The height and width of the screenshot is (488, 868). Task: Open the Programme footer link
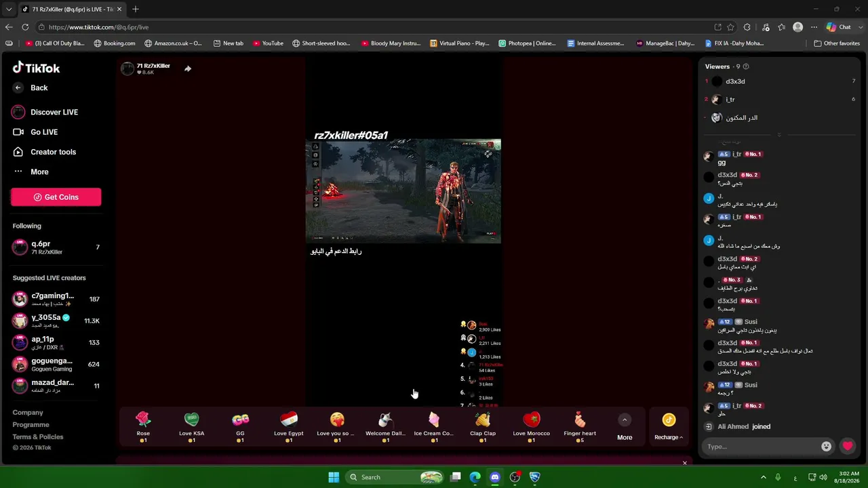pos(31,425)
